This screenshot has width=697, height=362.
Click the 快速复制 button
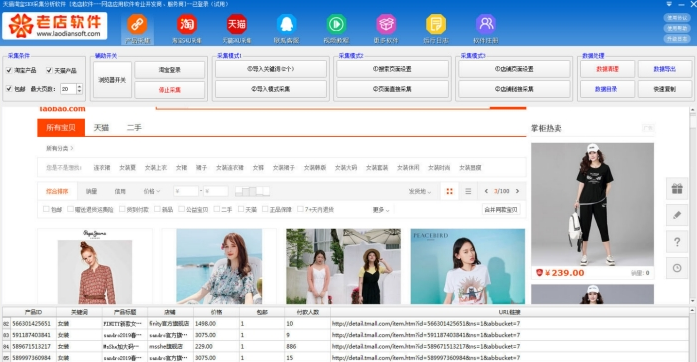point(665,89)
